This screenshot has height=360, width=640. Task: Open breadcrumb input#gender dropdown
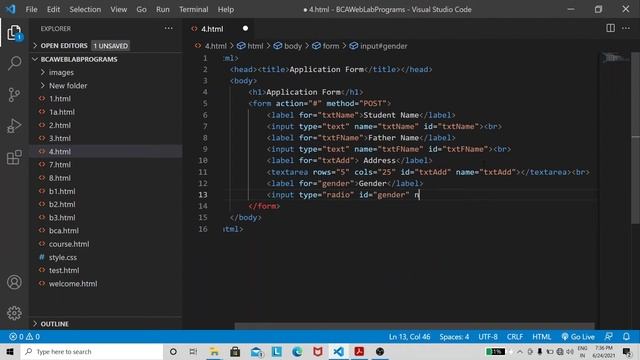click(379, 46)
